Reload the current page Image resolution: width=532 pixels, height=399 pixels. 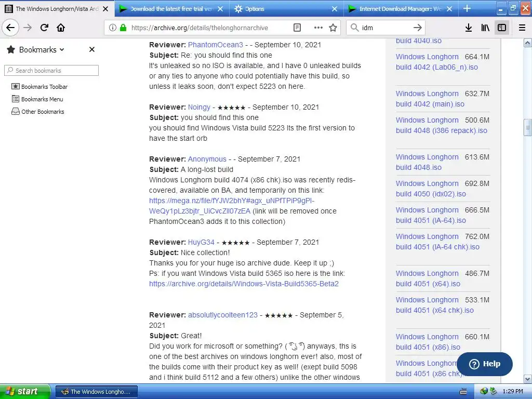[44, 28]
